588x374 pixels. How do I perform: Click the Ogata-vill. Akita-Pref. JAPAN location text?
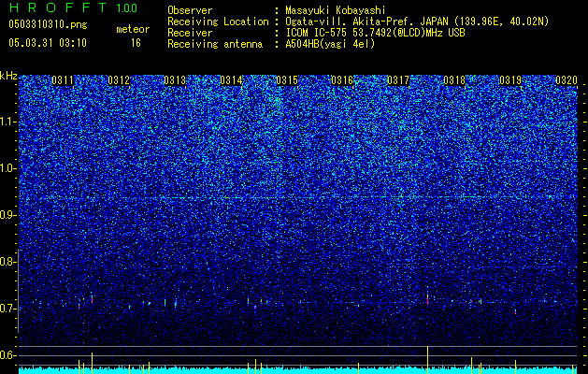coord(417,22)
